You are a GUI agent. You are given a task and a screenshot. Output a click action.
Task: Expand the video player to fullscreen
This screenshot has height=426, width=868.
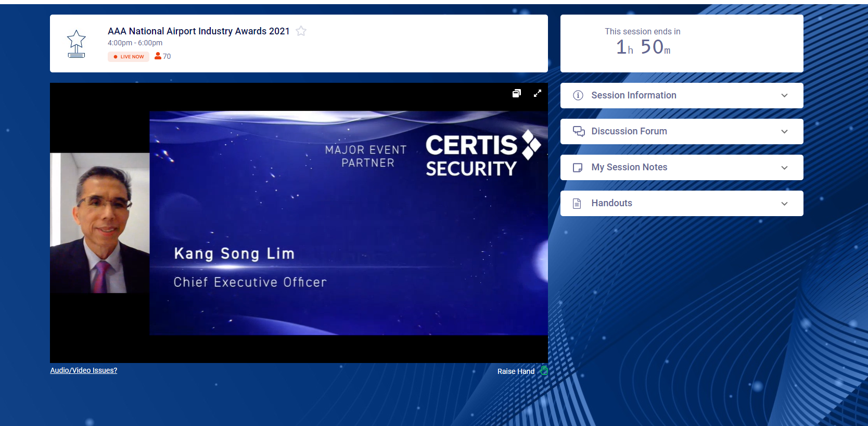(538, 93)
